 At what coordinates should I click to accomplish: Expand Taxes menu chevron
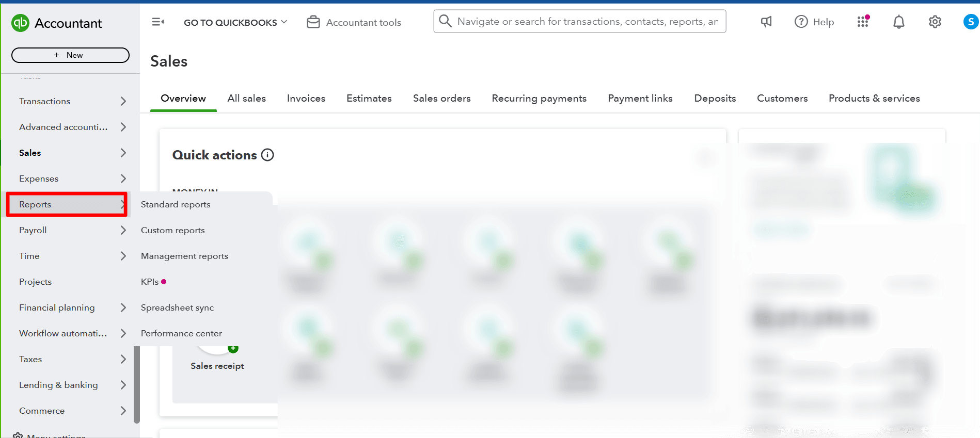[x=123, y=359]
